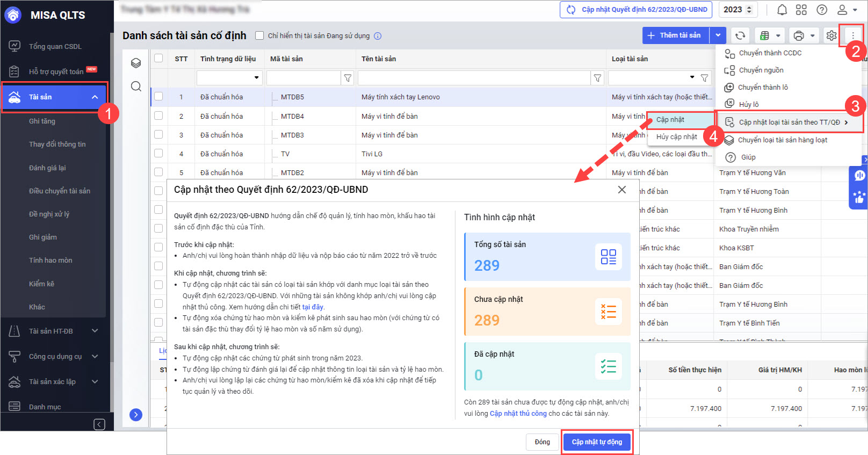Viewport: 868px width, 455px height.
Task: Click the refresh icon in toolbar
Action: (x=740, y=35)
